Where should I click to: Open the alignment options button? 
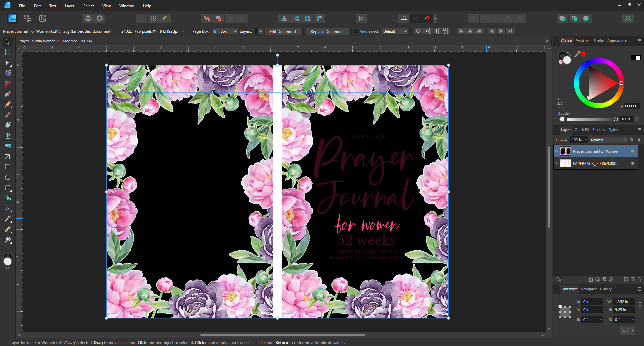click(361, 18)
